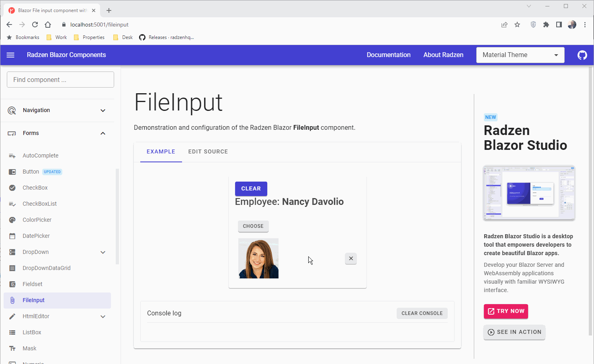Image resolution: width=594 pixels, height=364 pixels.
Task: Expand the HtmlEditor submenu chevron
Action: (103, 317)
